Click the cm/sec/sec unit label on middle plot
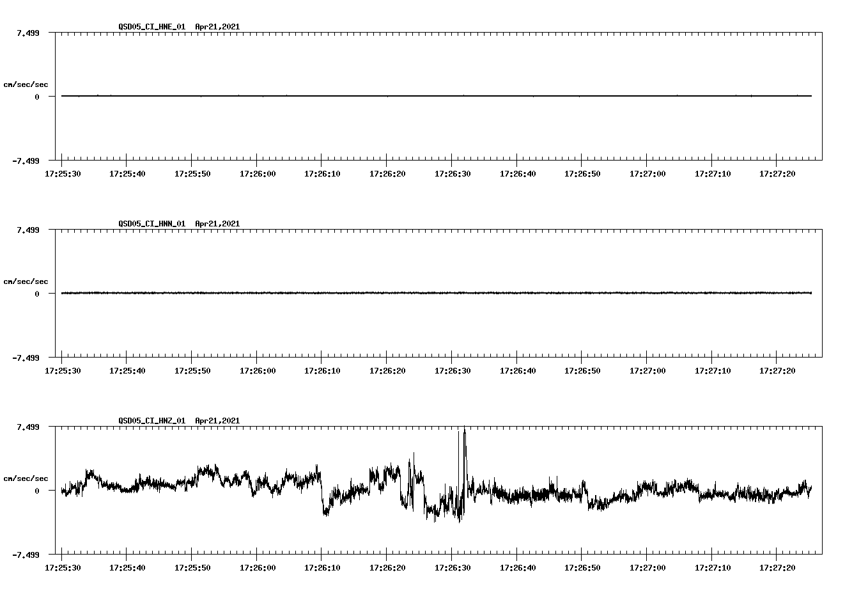The width and height of the screenshot is (868, 591). (x=27, y=281)
